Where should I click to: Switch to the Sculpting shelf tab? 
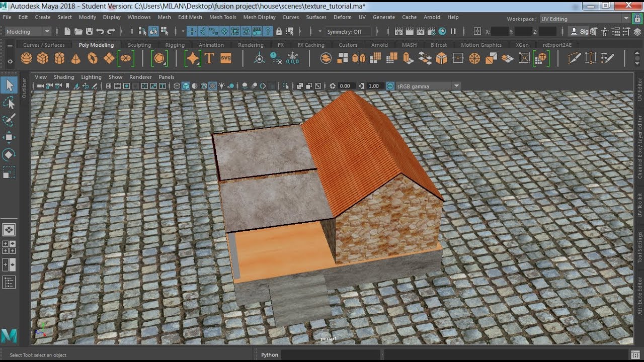[x=139, y=45]
